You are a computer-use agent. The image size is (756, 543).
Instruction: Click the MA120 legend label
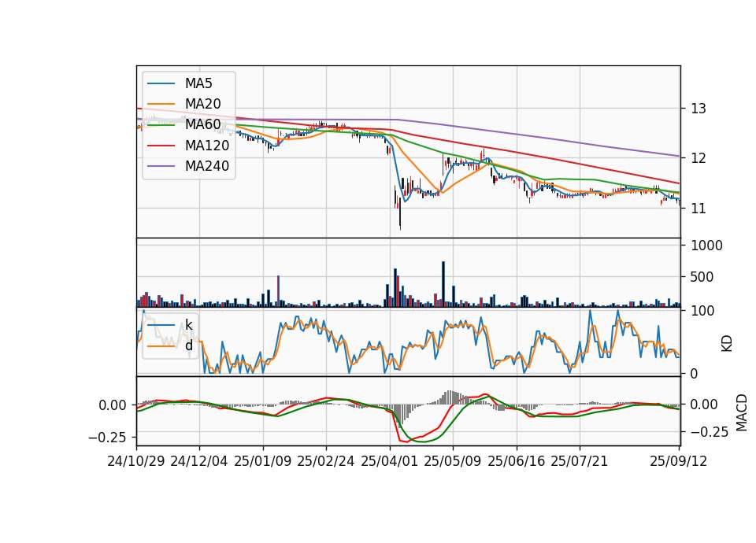coord(207,145)
